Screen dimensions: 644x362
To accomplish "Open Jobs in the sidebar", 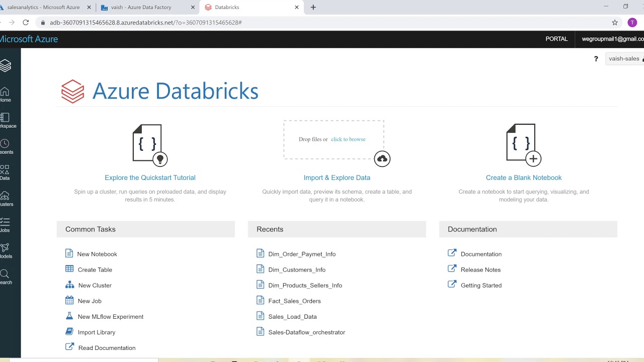I will [5, 225].
